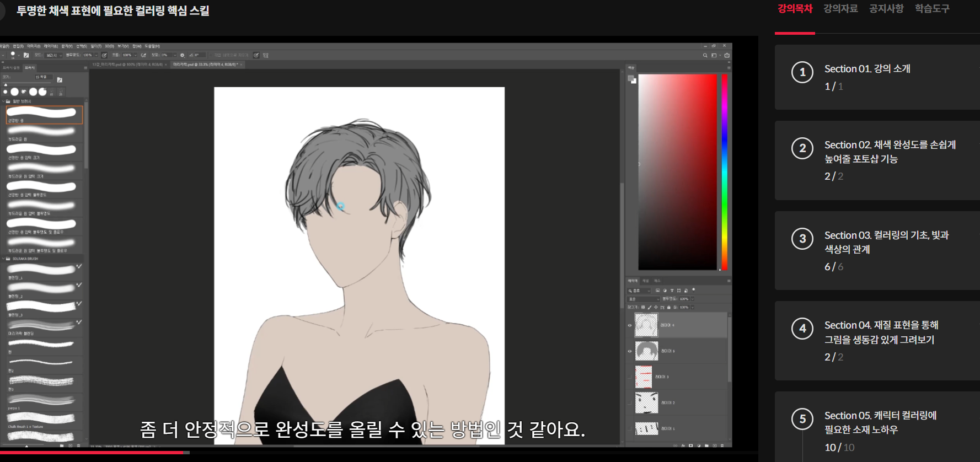Open the 필터(T) menu
The width and height of the screenshot is (980, 462).
click(96, 46)
